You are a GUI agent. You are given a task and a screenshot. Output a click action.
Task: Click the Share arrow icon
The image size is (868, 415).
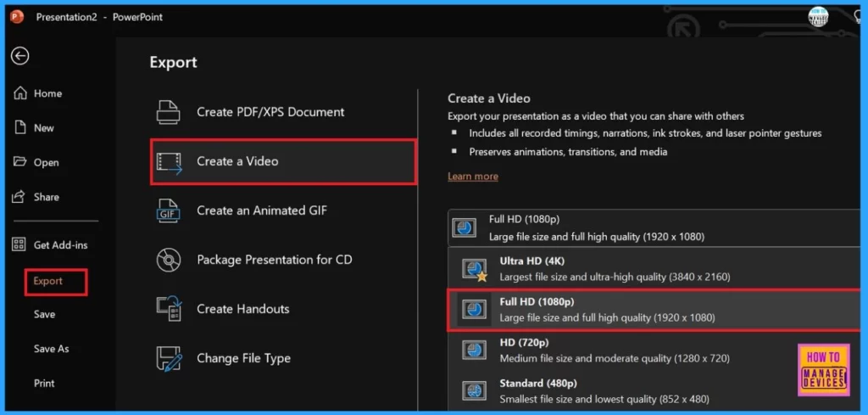point(19,196)
